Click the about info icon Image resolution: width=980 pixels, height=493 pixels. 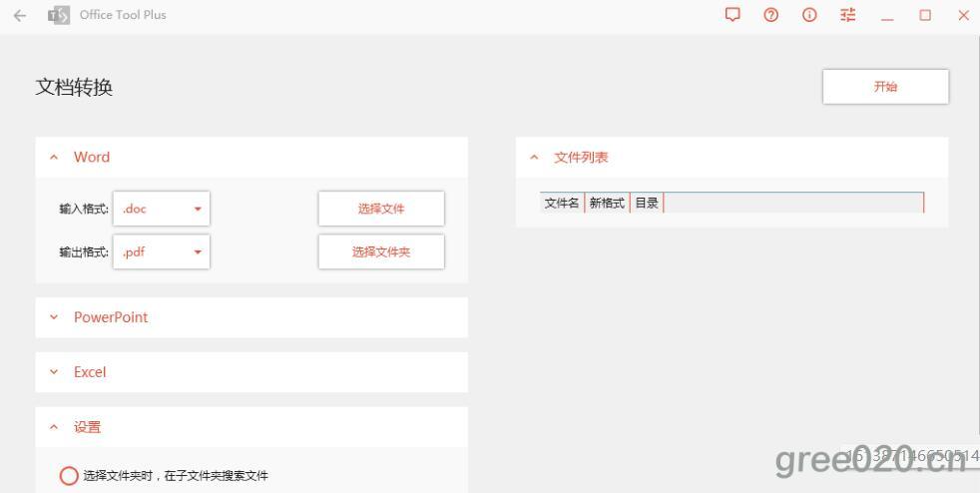pos(809,15)
